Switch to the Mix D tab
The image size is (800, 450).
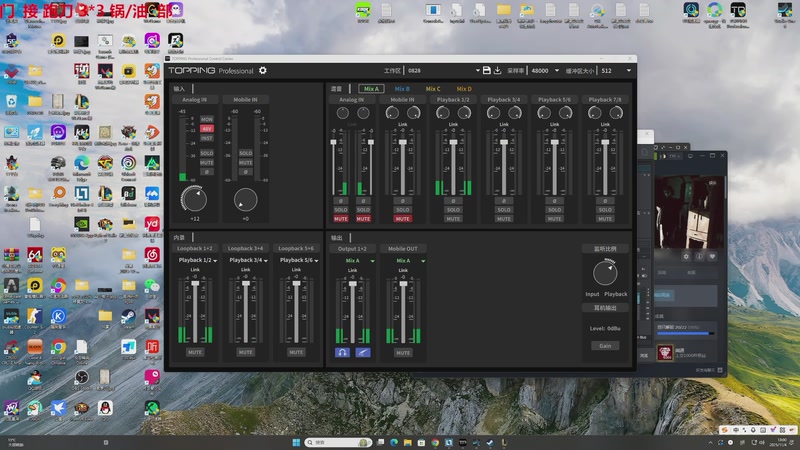pyautogui.click(x=464, y=89)
